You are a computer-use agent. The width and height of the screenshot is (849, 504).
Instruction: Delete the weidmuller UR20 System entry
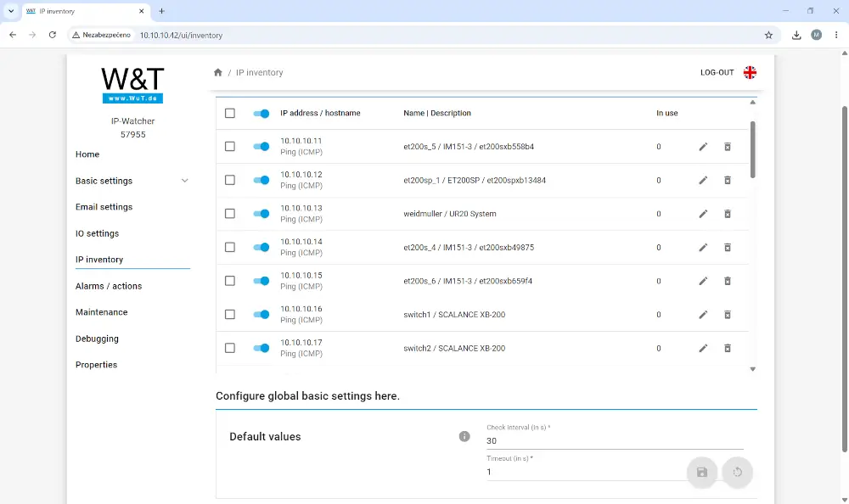tap(728, 214)
